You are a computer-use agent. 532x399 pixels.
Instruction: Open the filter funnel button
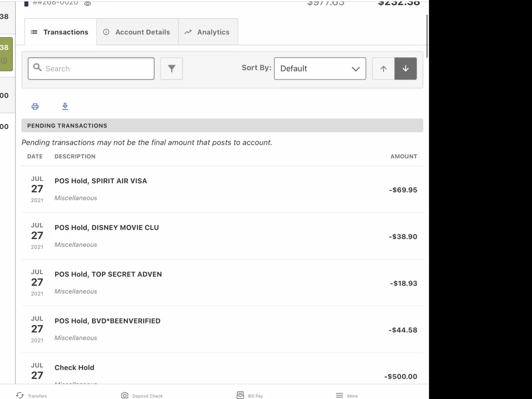(171, 69)
